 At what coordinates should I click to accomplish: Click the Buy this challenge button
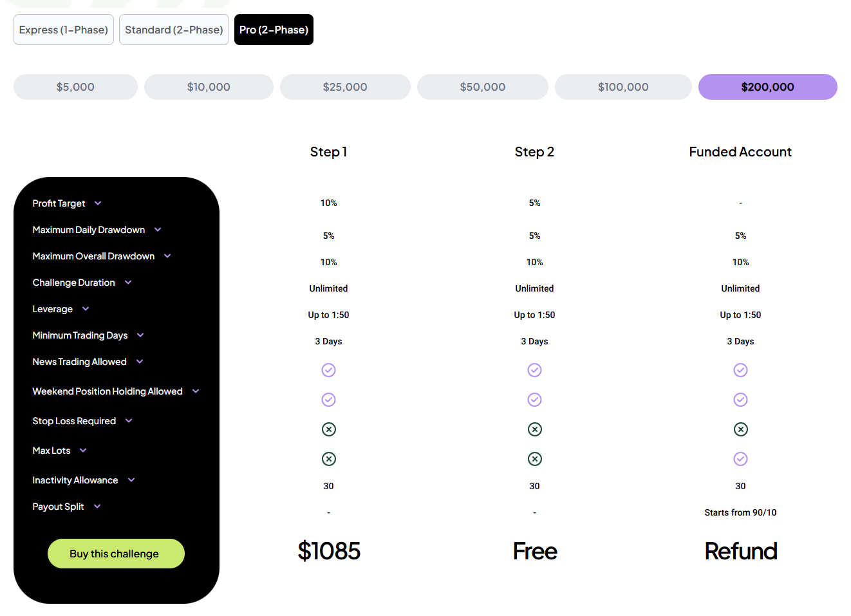tap(116, 554)
